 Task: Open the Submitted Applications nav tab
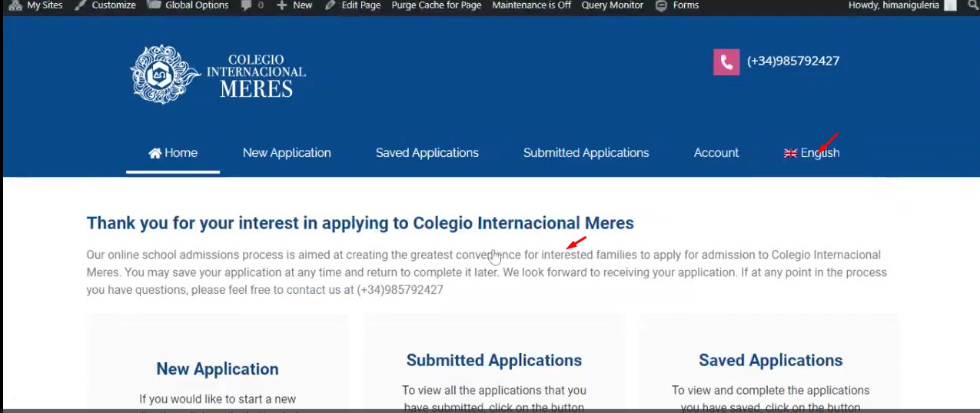[x=586, y=153]
